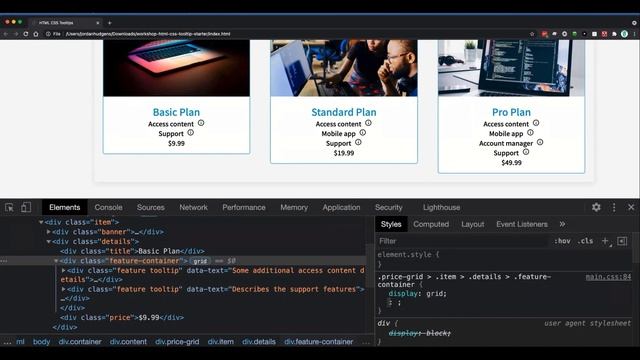The image size is (640, 360).
Task: Select the div class price $9.99 line
Action: (x=122, y=318)
